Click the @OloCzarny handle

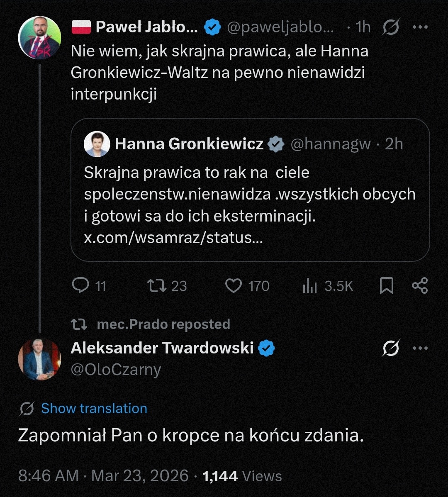click(x=116, y=369)
